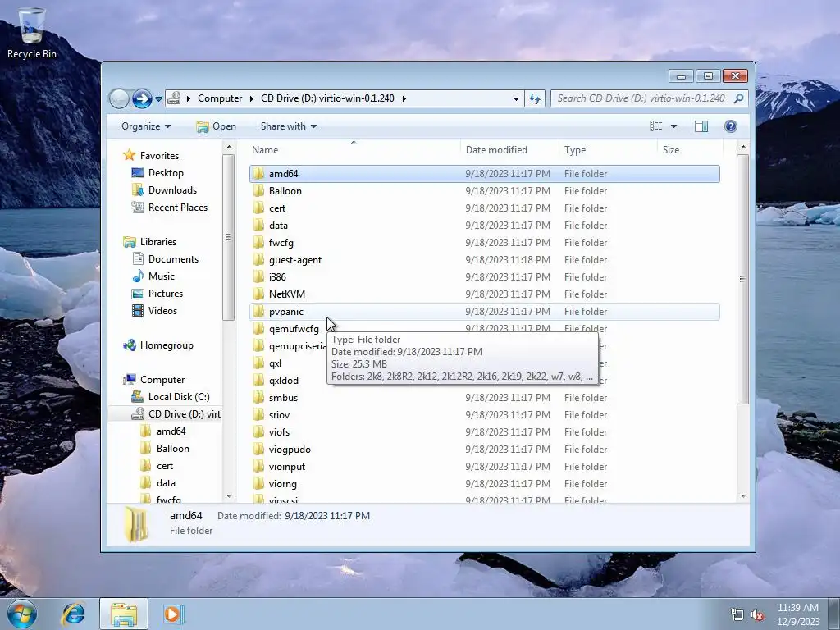Toggle the preview pane button
The width and height of the screenshot is (840, 630).
click(x=701, y=126)
